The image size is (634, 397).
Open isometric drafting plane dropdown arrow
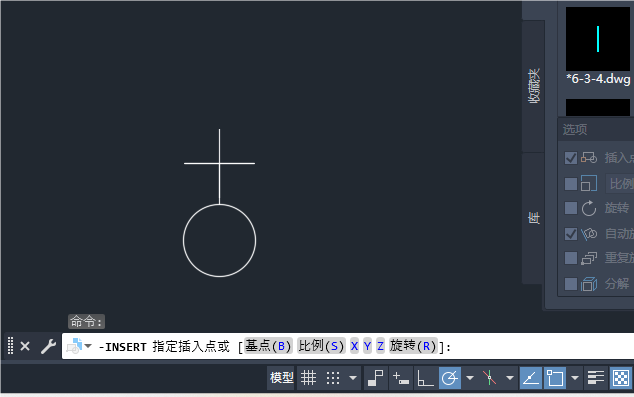[x=510, y=378]
